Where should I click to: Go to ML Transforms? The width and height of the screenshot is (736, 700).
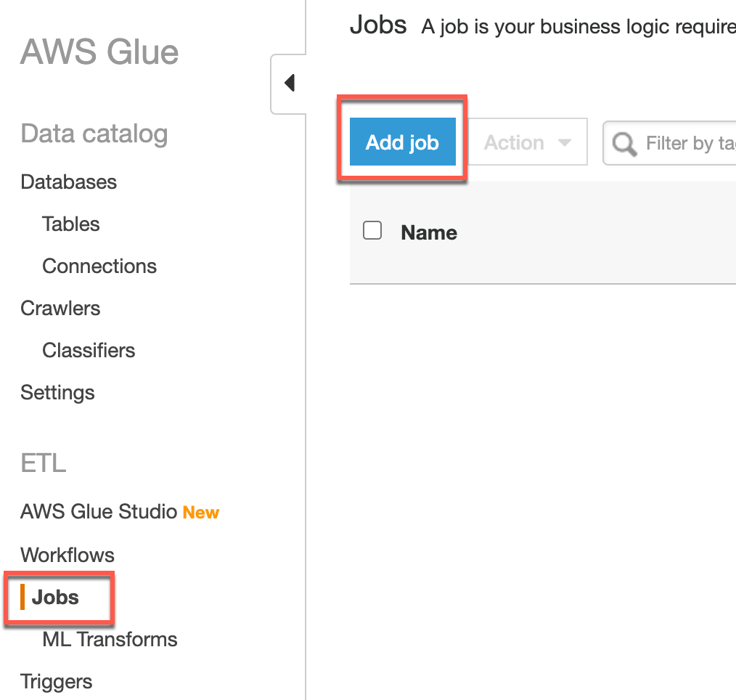(110, 639)
